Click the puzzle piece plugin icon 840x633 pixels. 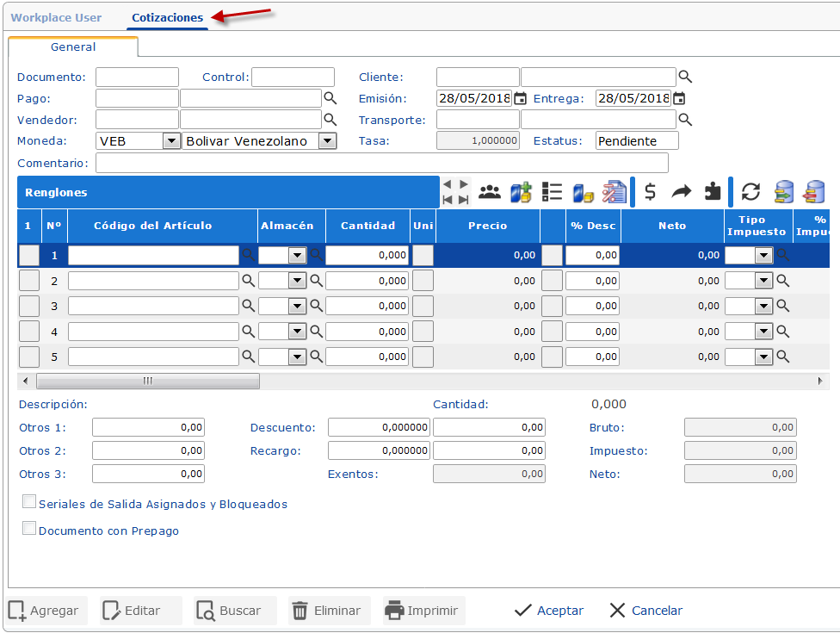click(712, 192)
